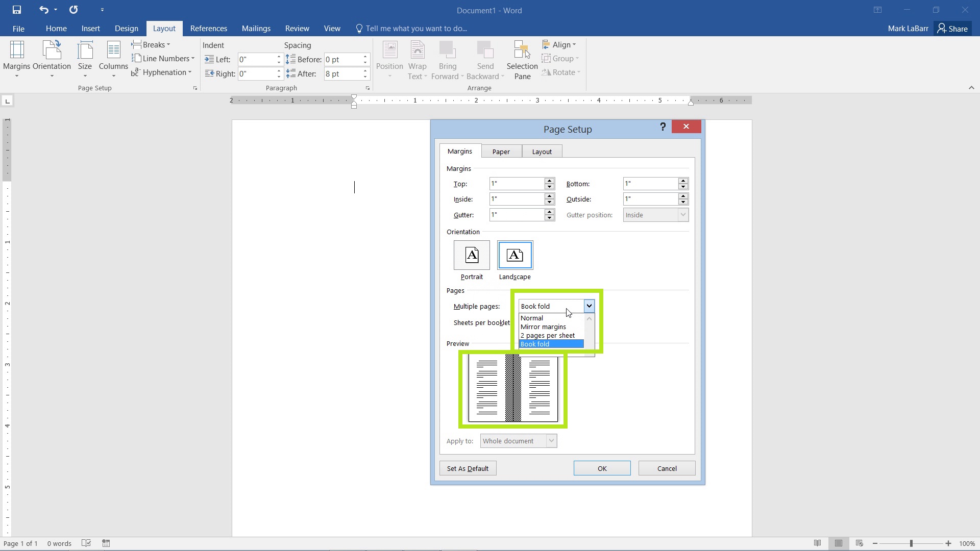Collapse the Multiple pages dropdown list
Image resolution: width=980 pixels, height=551 pixels.
point(589,306)
